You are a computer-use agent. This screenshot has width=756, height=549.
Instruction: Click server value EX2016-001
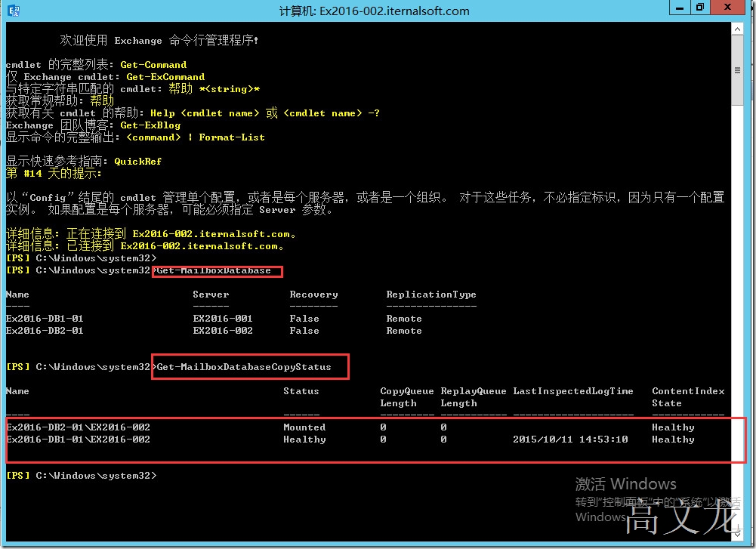[223, 319]
